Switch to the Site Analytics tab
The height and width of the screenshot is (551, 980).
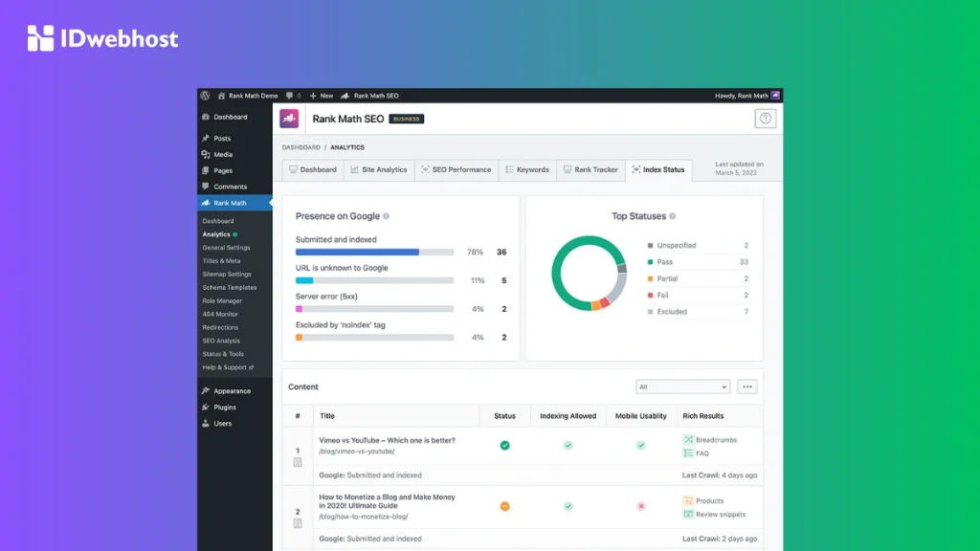[x=379, y=170]
